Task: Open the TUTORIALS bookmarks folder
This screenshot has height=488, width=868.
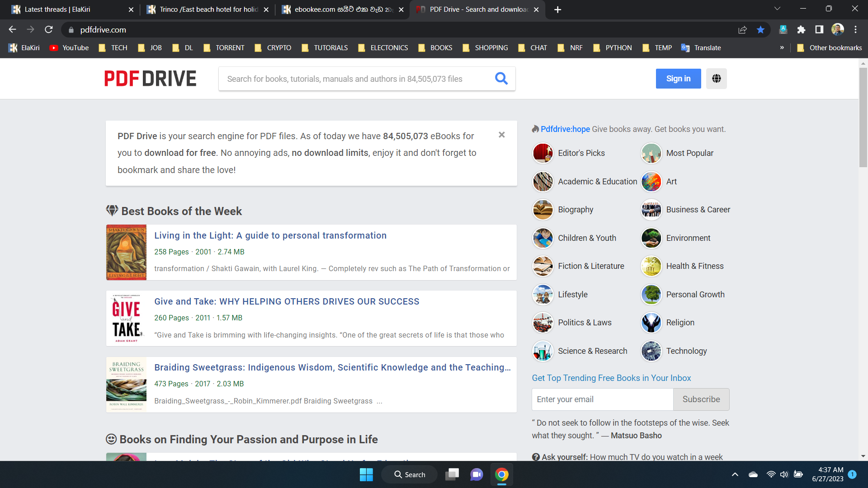Action: (x=325, y=48)
